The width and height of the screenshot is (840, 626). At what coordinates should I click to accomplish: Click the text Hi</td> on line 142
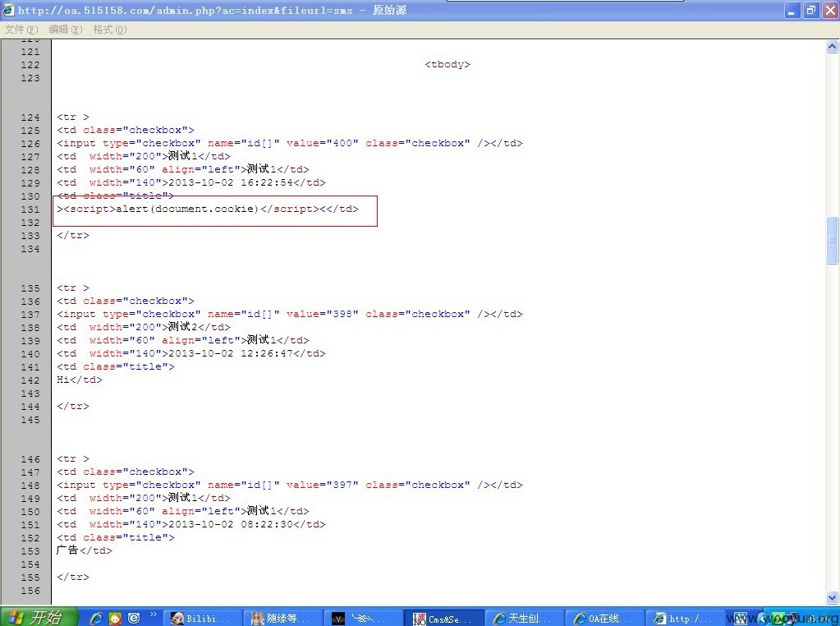click(x=80, y=380)
